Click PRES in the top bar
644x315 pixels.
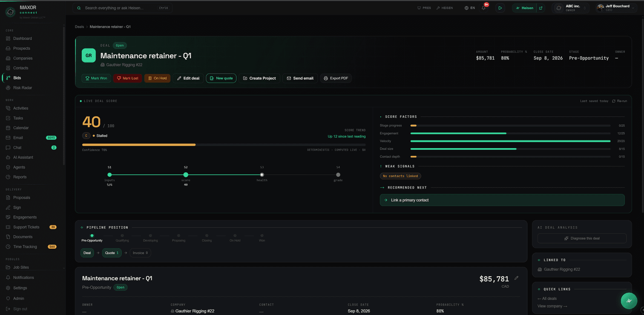[x=424, y=8]
